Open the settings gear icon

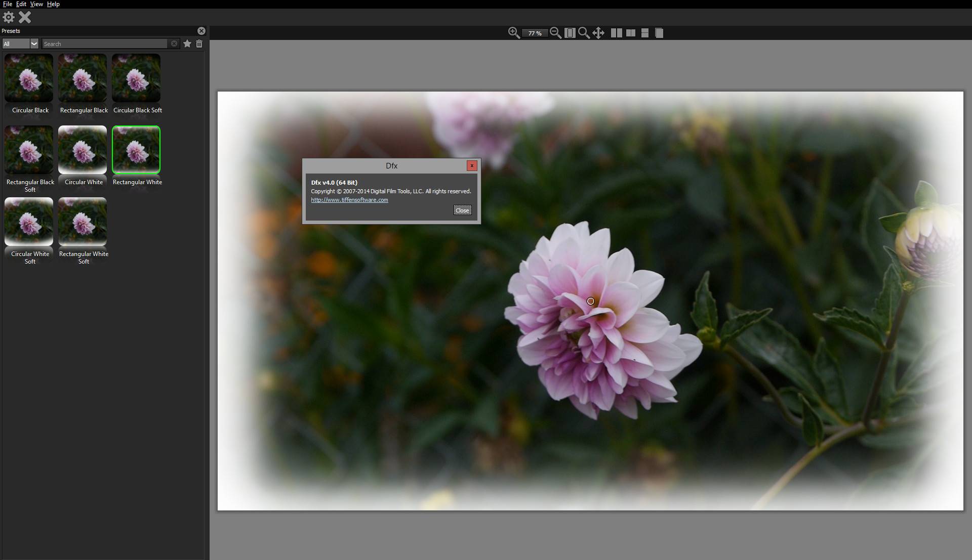click(x=9, y=17)
